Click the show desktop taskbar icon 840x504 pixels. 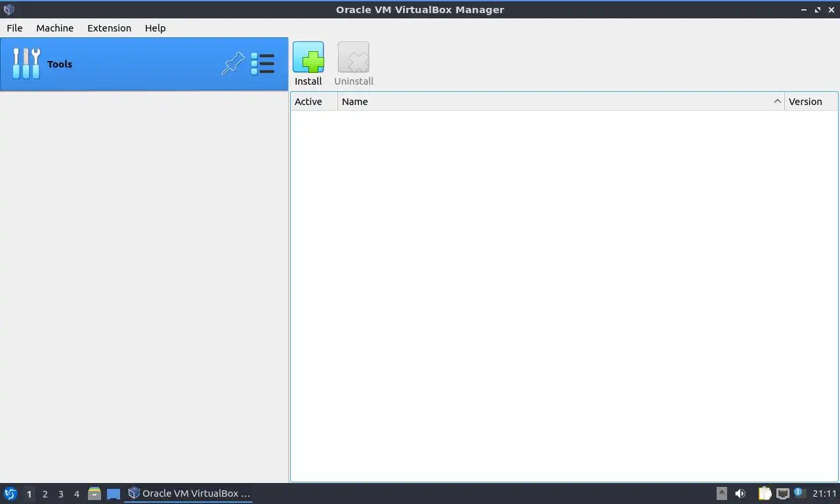(x=114, y=493)
